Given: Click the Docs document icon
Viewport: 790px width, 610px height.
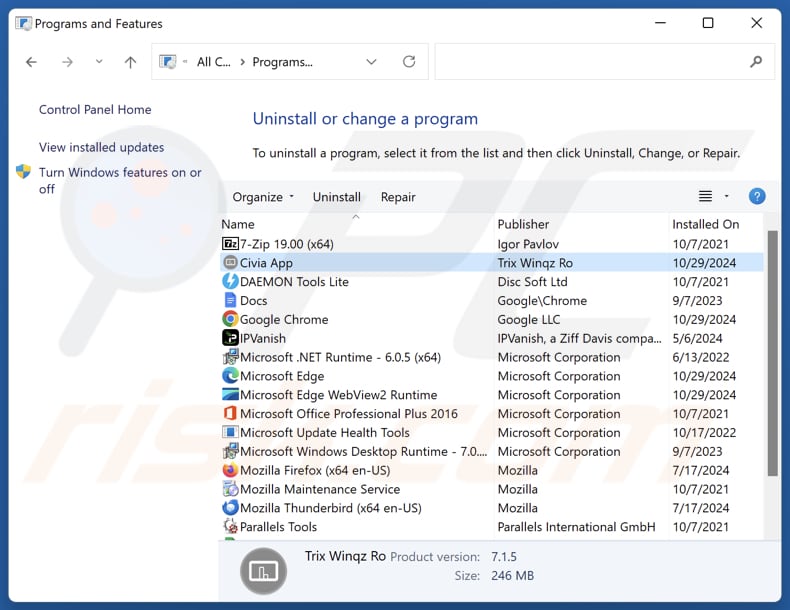Looking at the screenshot, I should (x=230, y=300).
